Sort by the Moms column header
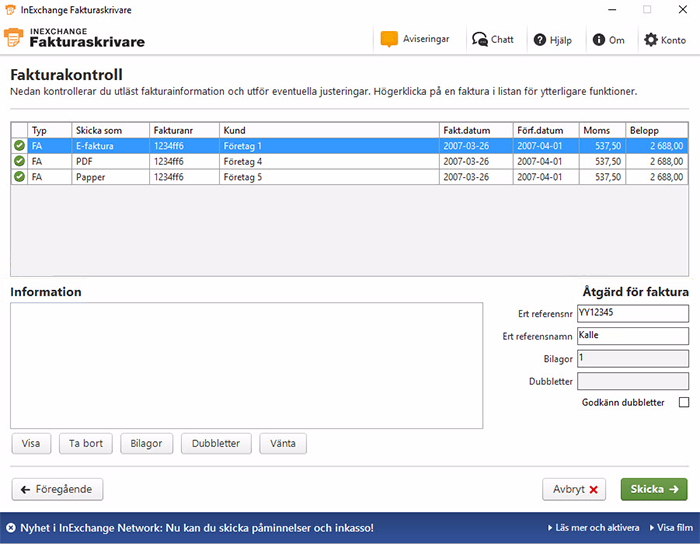The image size is (700, 544). click(602, 130)
